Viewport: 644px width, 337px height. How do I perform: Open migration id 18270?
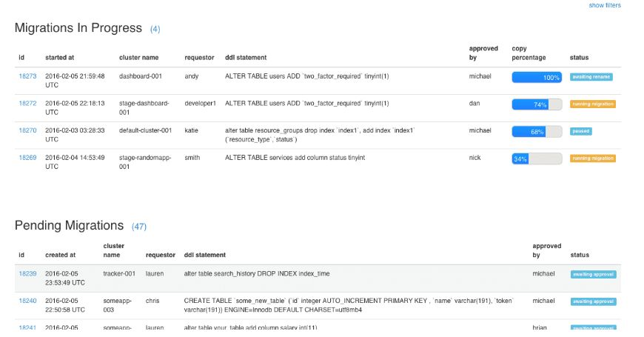[27, 130]
